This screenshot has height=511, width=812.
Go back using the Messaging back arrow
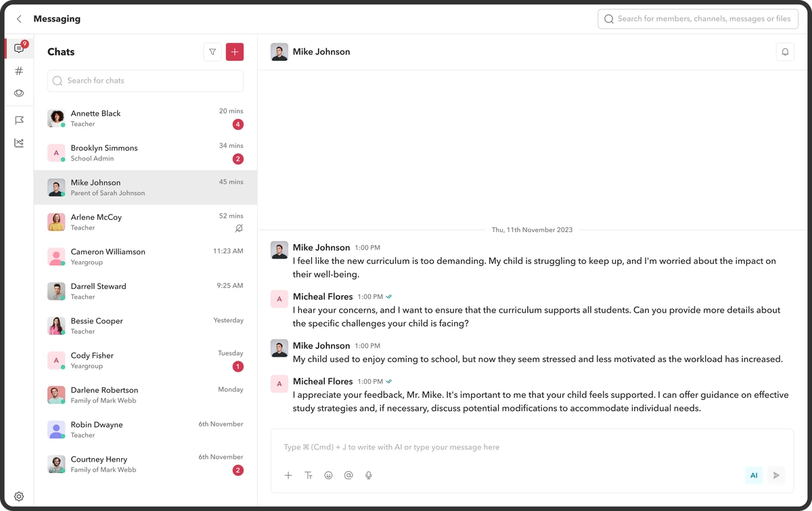19,19
